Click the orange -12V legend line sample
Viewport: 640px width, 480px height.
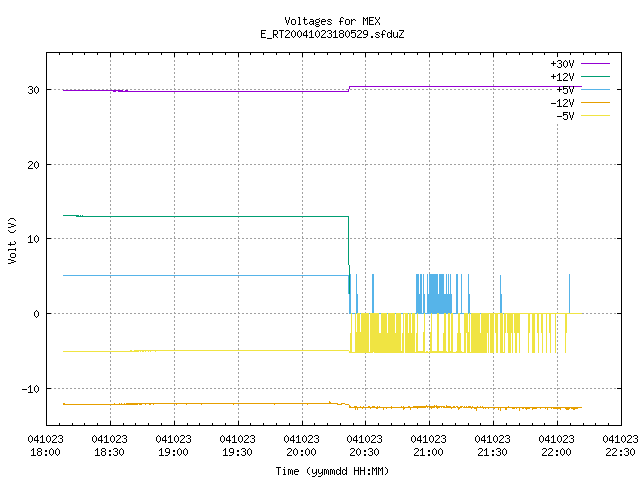tap(595, 102)
